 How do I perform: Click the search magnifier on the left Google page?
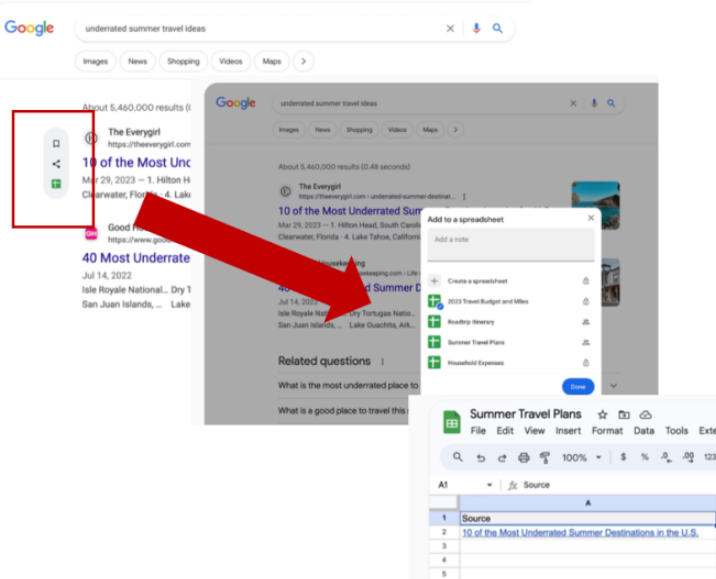point(497,28)
